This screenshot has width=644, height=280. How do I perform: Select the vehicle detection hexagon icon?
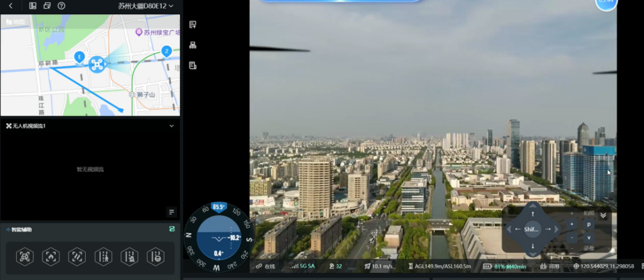point(24,257)
